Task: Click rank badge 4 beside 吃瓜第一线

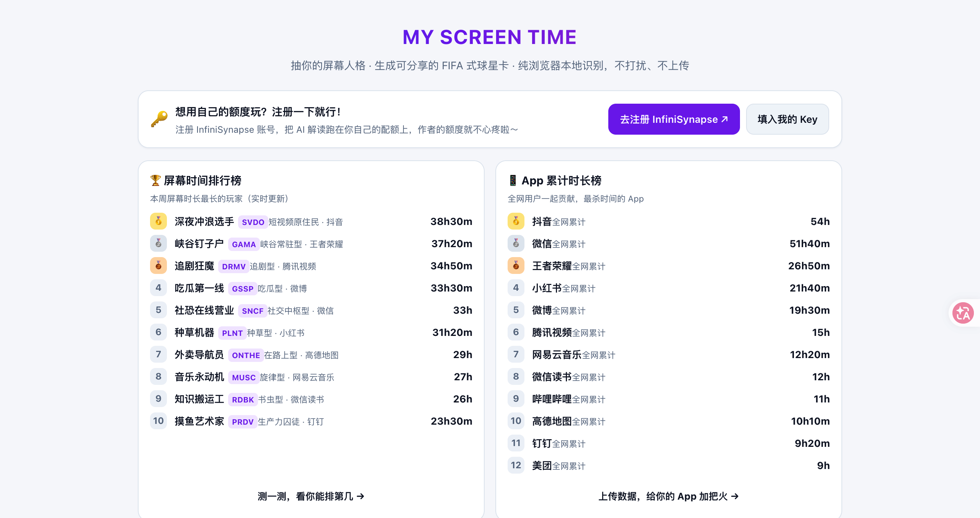Action: pyautogui.click(x=158, y=288)
